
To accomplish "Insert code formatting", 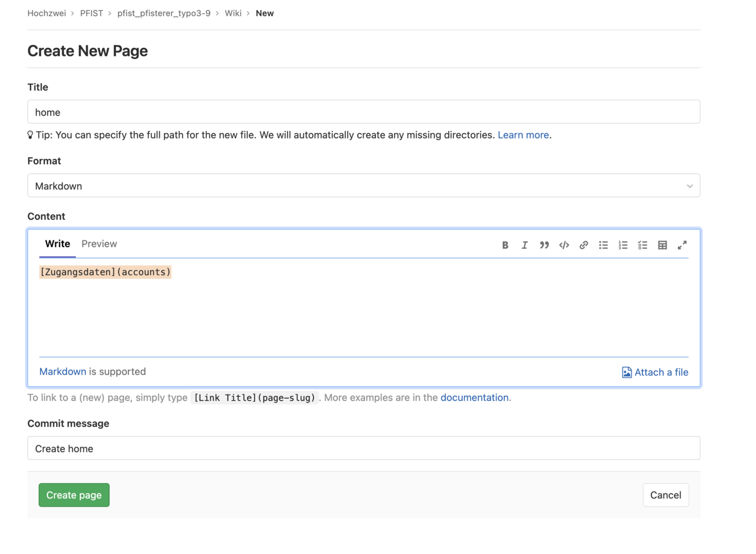I will click(564, 245).
